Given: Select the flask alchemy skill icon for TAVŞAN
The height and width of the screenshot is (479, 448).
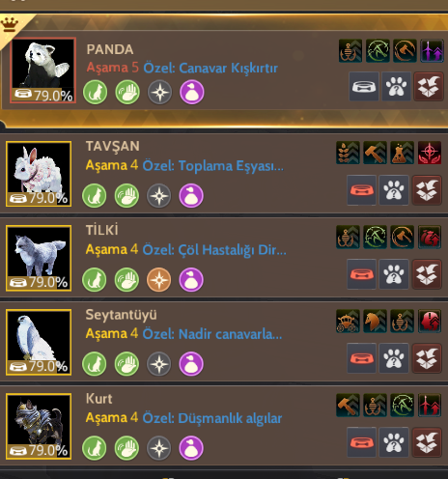Looking at the screenshot, I should tap(402, 153).
